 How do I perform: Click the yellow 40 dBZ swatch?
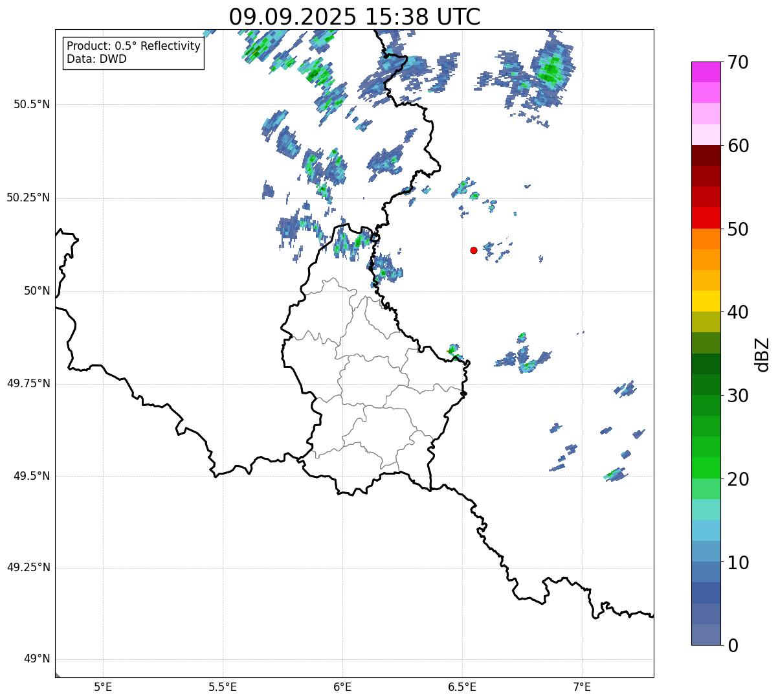tap(706, 302)
